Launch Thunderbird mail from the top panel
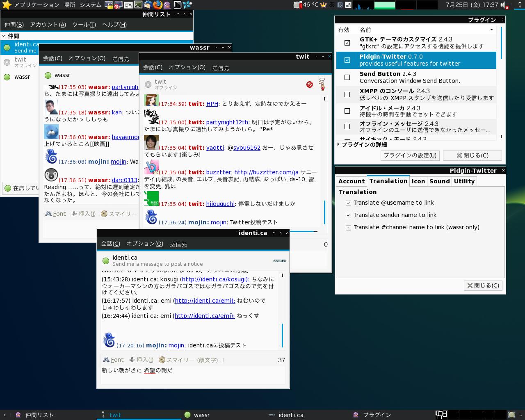The height and width of the screenshot is (420, 525). tap(148, 5)
